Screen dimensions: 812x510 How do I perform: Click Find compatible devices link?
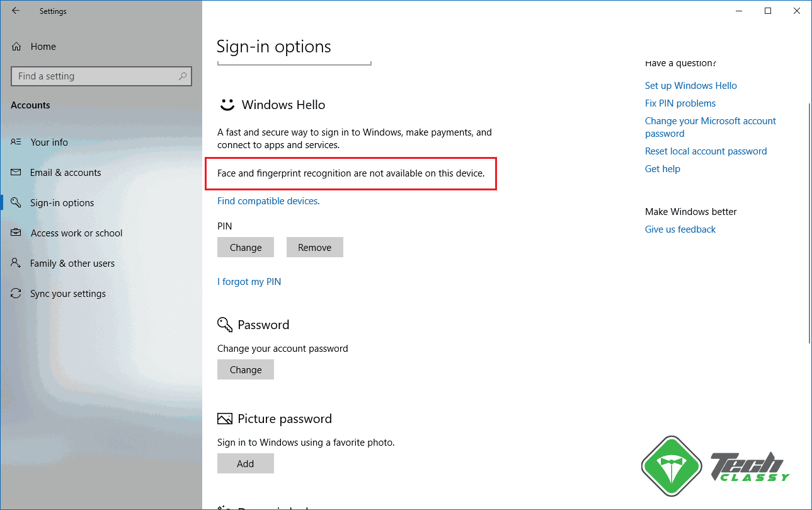coord(267,200)
